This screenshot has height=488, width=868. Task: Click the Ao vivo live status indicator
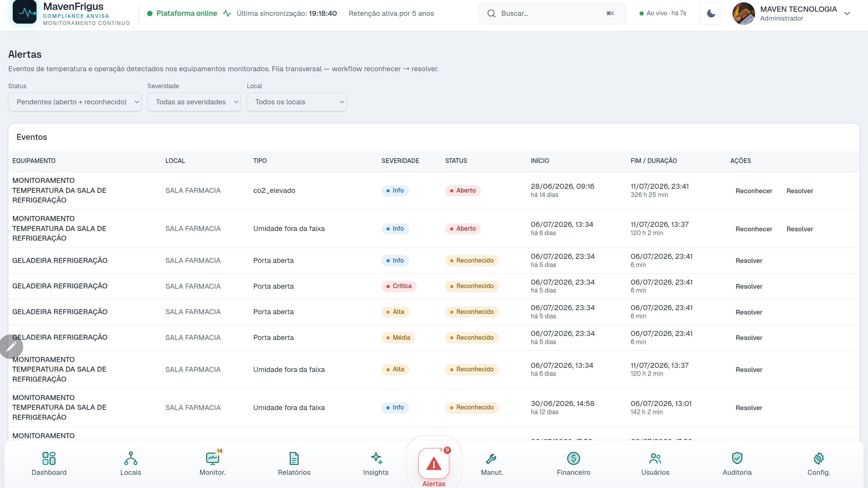point(662,13)
